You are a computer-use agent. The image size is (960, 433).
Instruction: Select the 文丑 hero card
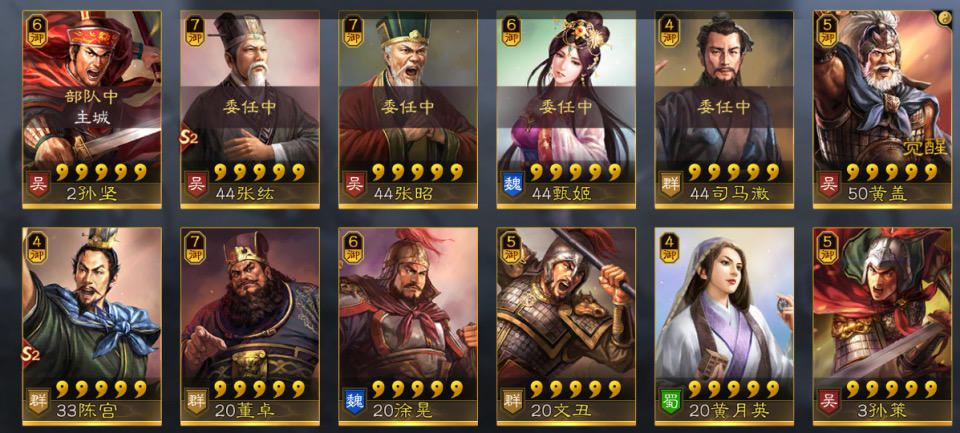click(566, 326)
